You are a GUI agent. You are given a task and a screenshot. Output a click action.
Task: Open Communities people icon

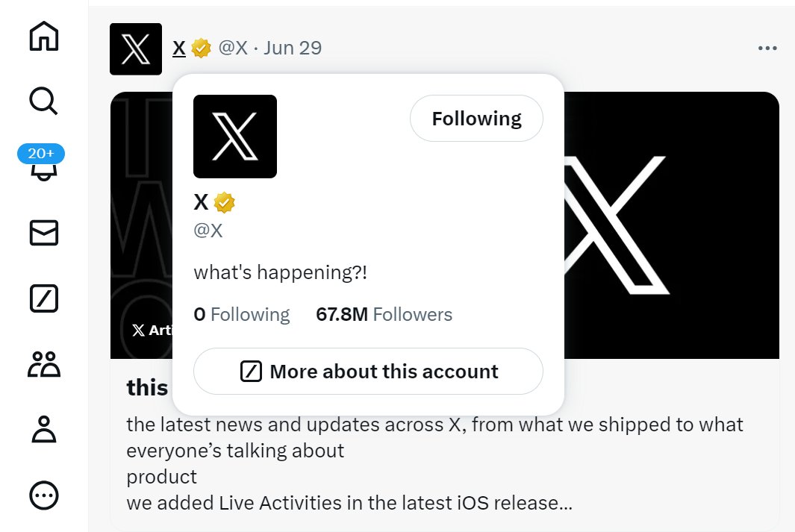coord(43,365)
